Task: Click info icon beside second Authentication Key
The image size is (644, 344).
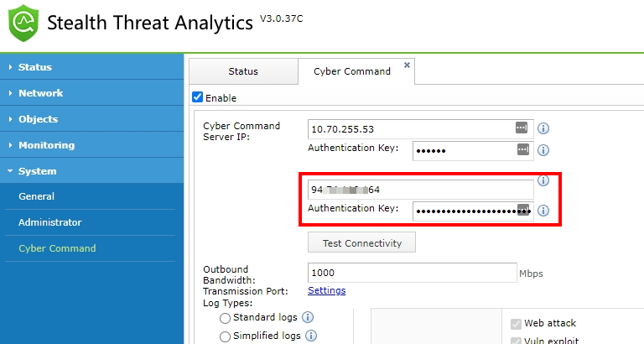Action: click(543, 211)
